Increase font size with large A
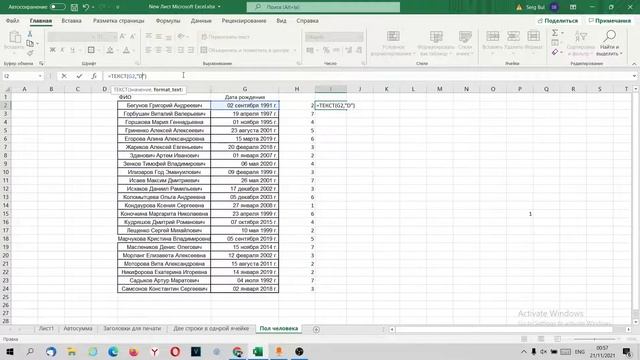The width and height of the screenshot is (640, 360). click(123, 37)
